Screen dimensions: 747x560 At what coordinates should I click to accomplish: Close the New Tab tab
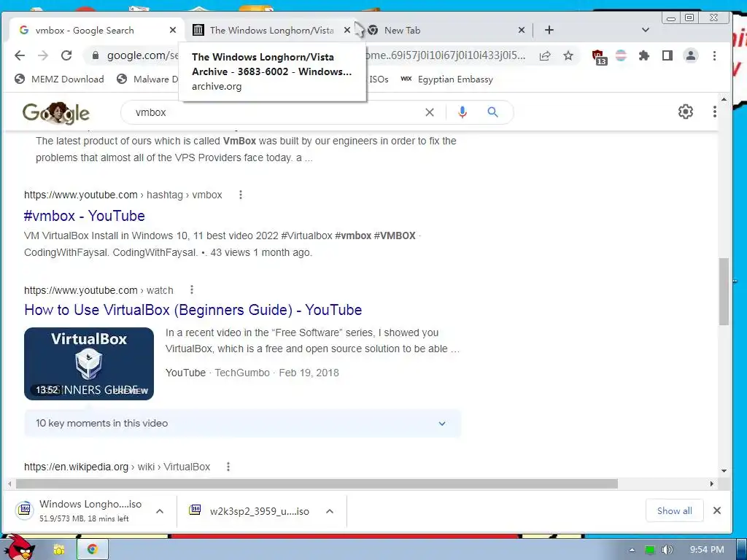pos(521,30)
